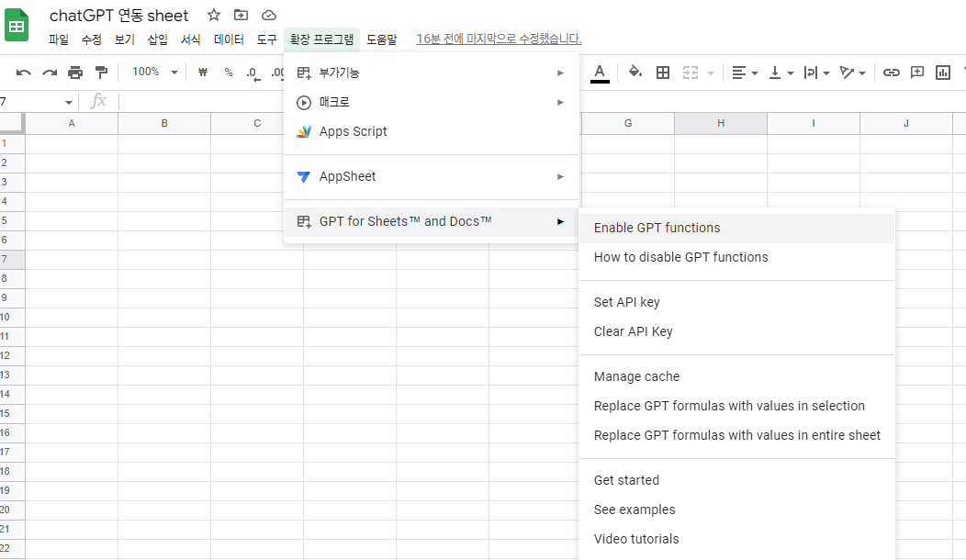Select the paint format tool

coord(101,73)
